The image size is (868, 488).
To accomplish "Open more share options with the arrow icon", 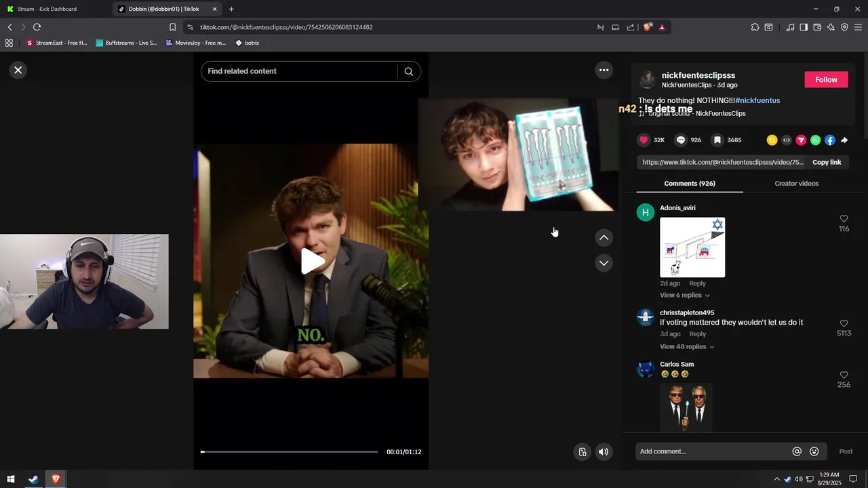I will click(x=844, y=140).
